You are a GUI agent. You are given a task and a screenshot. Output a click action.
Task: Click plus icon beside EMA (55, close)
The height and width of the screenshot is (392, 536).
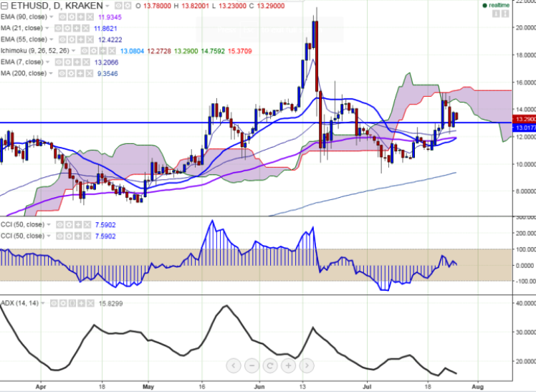[80, 39]
